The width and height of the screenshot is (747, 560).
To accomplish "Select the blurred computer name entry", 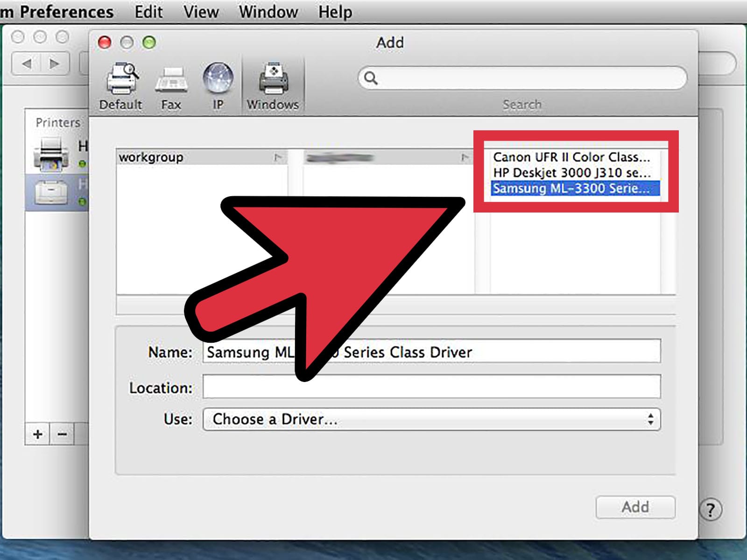I will coord(388,157).
